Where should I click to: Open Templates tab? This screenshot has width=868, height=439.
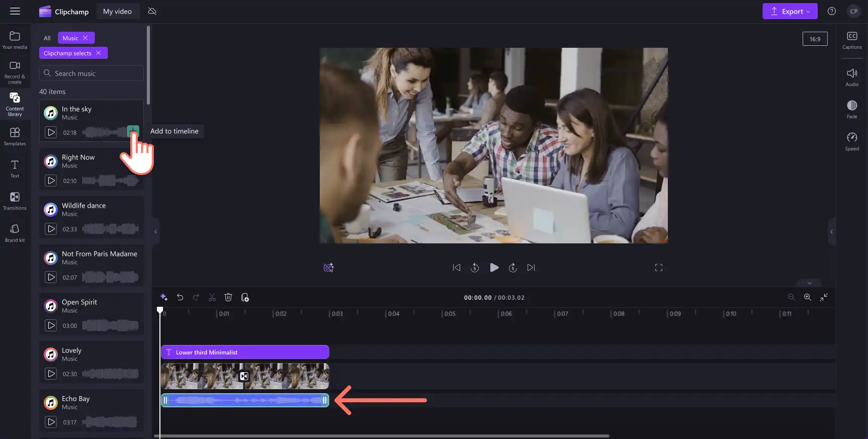[15, 136]
